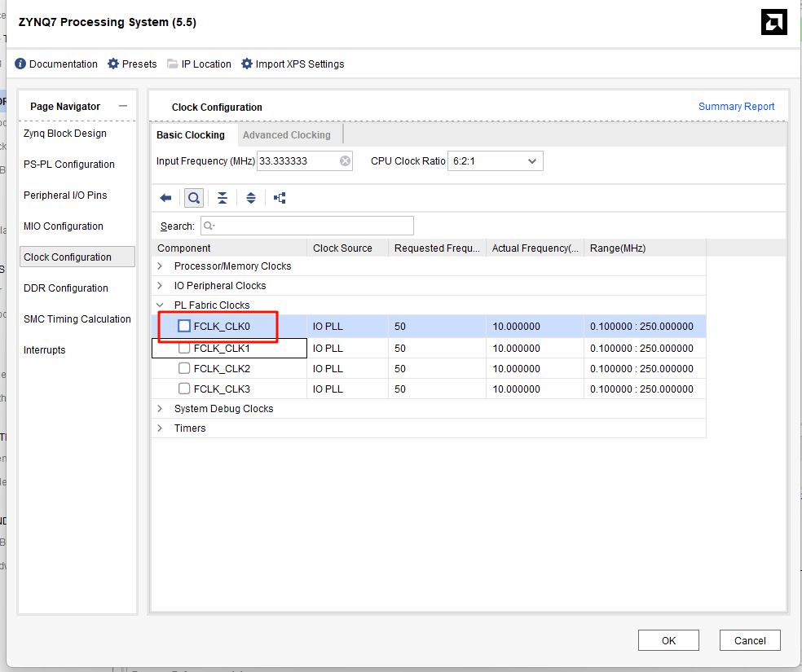802x672 pixels.
Task: Click the OK button
Action: 668,640
